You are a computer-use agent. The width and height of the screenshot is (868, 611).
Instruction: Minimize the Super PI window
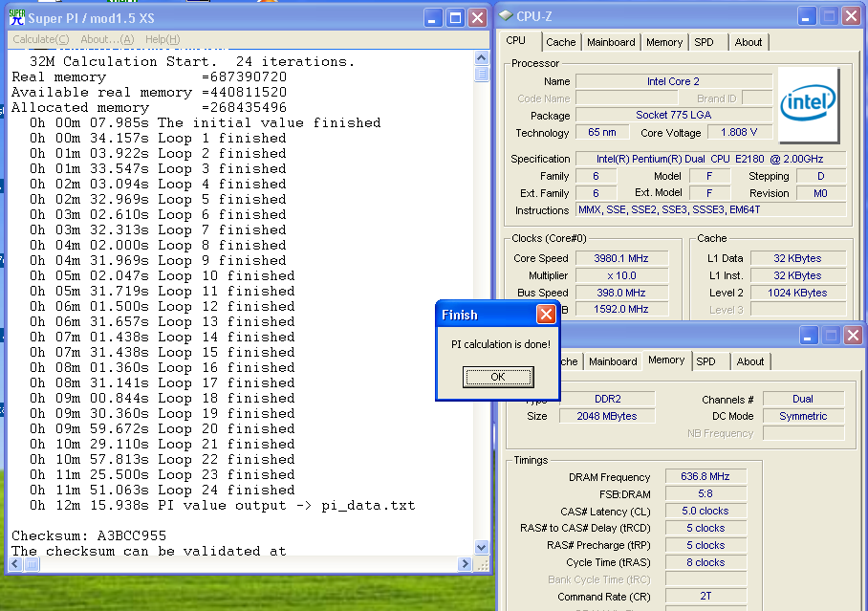(x=433, y=18)
